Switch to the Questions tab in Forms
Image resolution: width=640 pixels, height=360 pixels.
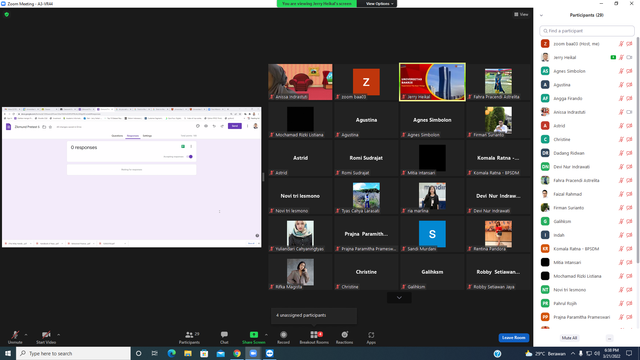point(117,136)
